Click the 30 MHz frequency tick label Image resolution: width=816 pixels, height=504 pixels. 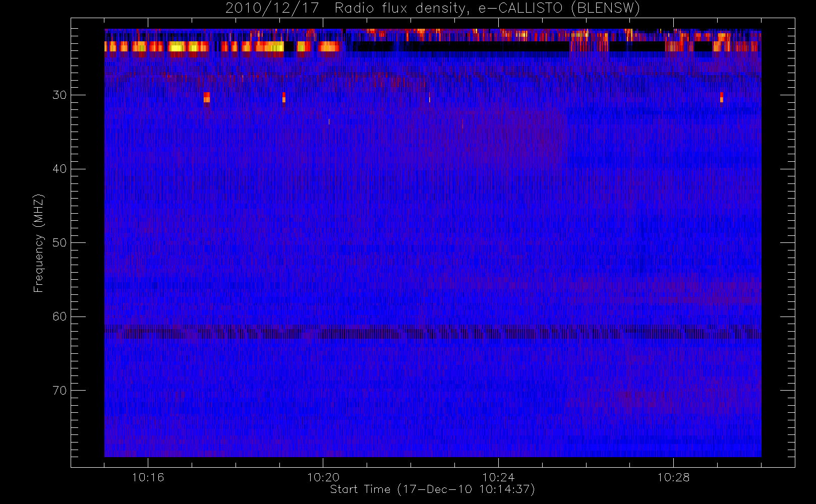tap(60, 95)
